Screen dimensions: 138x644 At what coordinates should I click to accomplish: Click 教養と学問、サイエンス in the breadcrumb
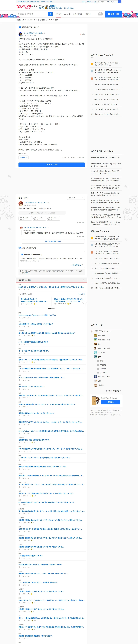[45, 20]
